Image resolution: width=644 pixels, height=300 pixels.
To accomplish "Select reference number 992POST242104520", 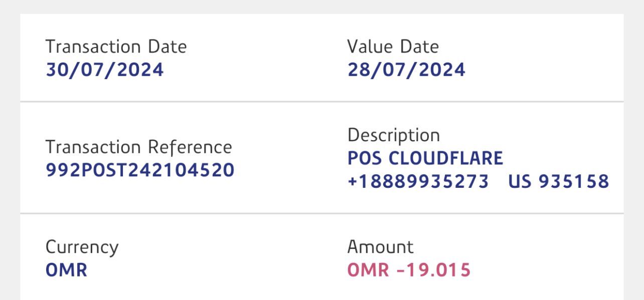I will click(140, 170).
